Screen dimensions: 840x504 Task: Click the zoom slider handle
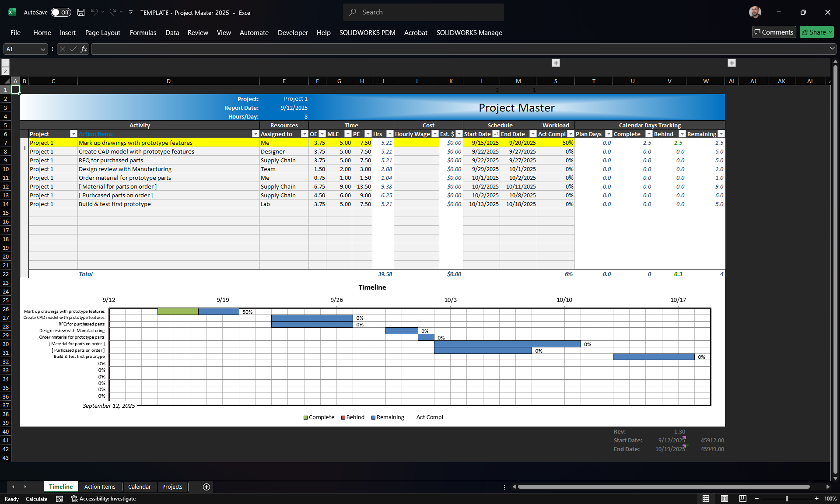pyautogui.click(x=787, y=499)
